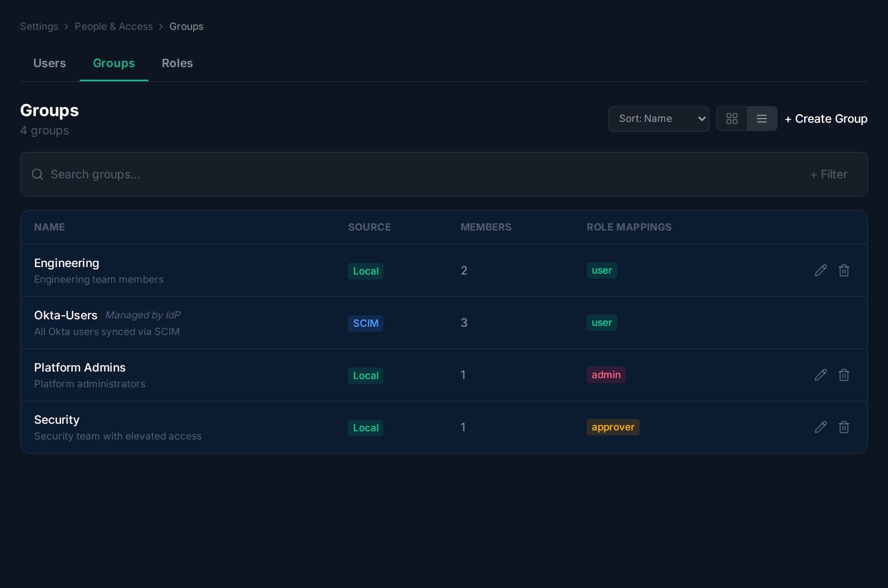Click the Managed by IdP label
The image size is (888, 588).
click(143, 315)
